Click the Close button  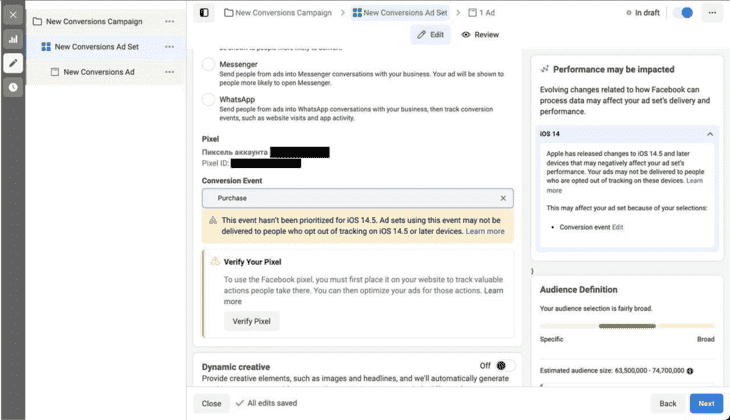pyautogui.click(x=211, y=404)
